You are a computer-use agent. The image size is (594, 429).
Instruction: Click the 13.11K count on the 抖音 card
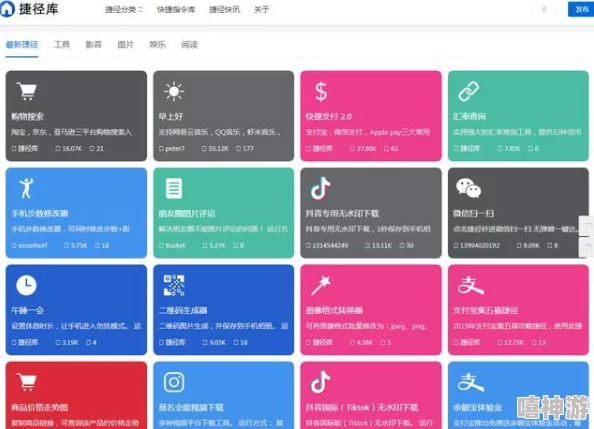pos(381,246)
